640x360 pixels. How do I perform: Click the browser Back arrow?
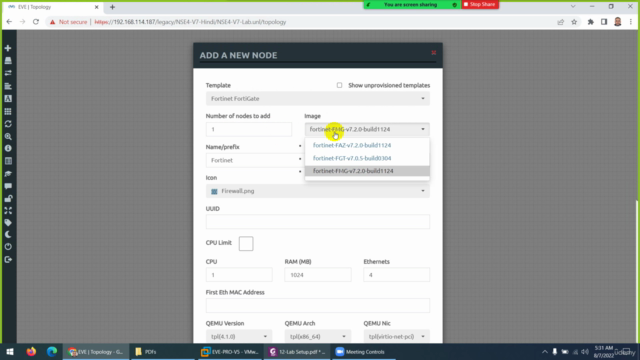(x=9, y=22)
